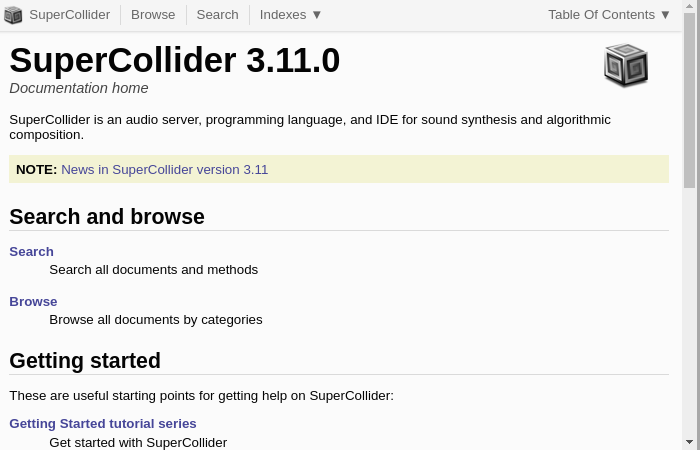Click the vertical scrollbar thumb
700x450 pixels.
click(690, 100)
